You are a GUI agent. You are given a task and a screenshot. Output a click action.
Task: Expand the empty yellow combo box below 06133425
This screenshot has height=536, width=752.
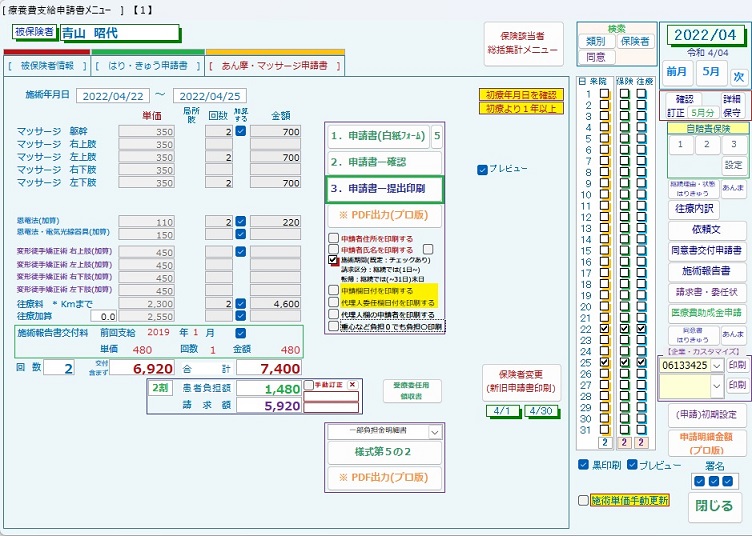tap(716, 385)
